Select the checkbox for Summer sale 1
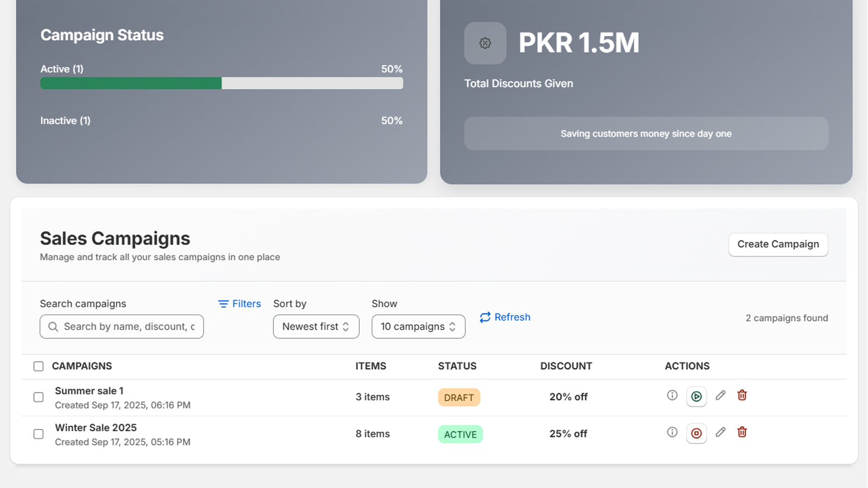Image resolution: width=868 pixels, height=488 pixels. pos(39,397)
